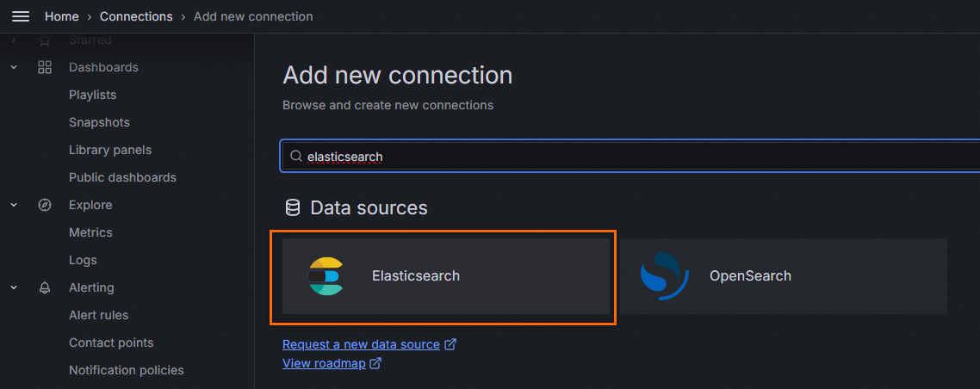Collapse the Alerting section chevron
The width and height of the screenshot is (980, 389).
[x=14, y=287]
